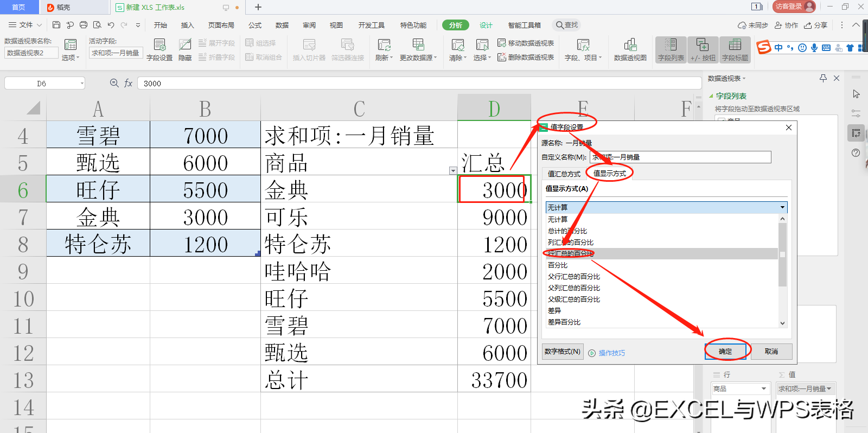Viewport: 868px width, 433px height.
Task: Click 协作 collaborate button
Action: click(787, 25)
